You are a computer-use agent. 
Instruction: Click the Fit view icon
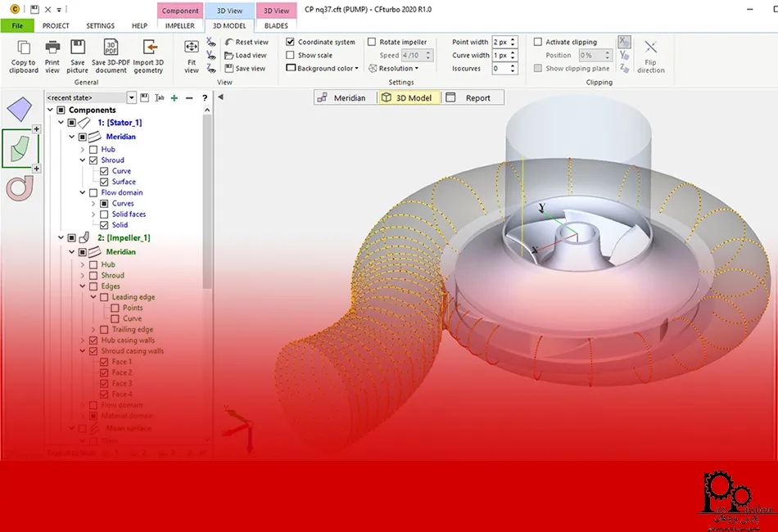tap(192, 48)
